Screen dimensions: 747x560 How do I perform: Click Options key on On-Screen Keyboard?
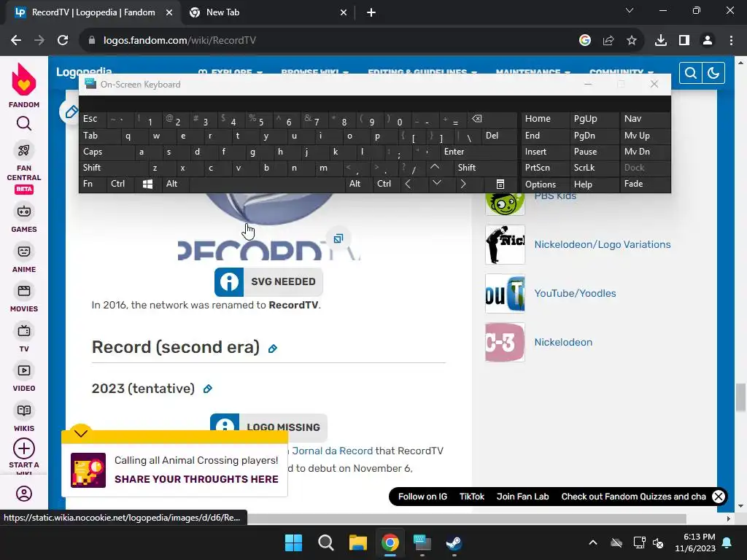coord(545,184)
